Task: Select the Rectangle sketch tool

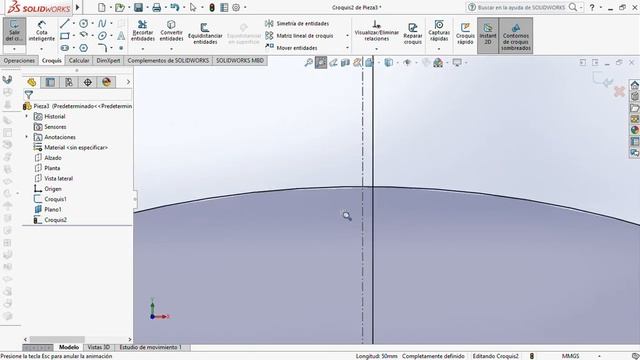Action: point(64,36)
